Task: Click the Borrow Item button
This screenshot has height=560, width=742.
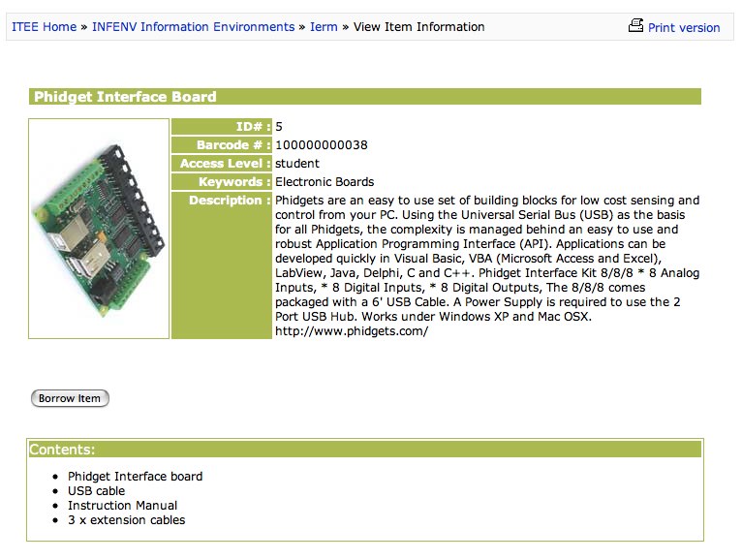Action: [x=70, y=398]
